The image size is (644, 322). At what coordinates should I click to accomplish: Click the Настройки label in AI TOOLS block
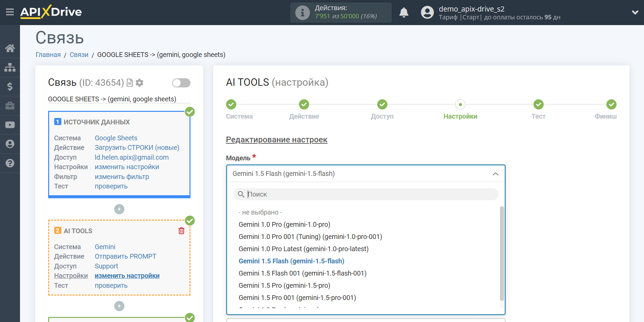pyautogui.click(x=71, y=276)
